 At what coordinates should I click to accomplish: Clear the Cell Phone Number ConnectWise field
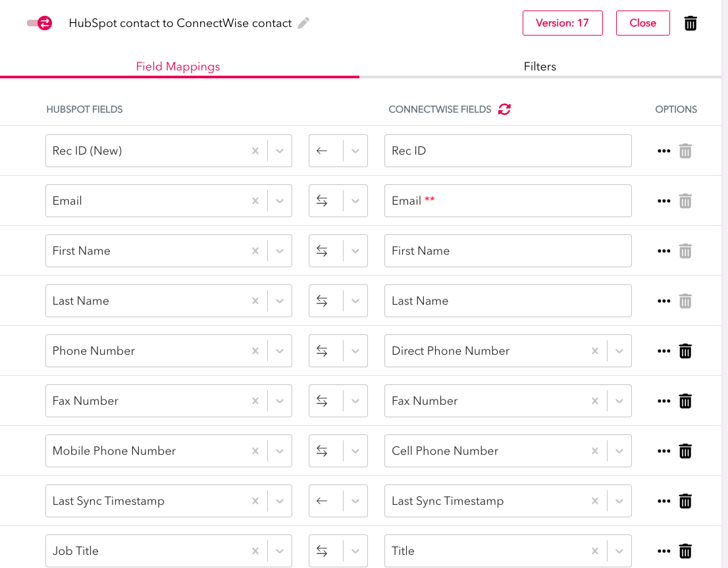tap(594, 451)
